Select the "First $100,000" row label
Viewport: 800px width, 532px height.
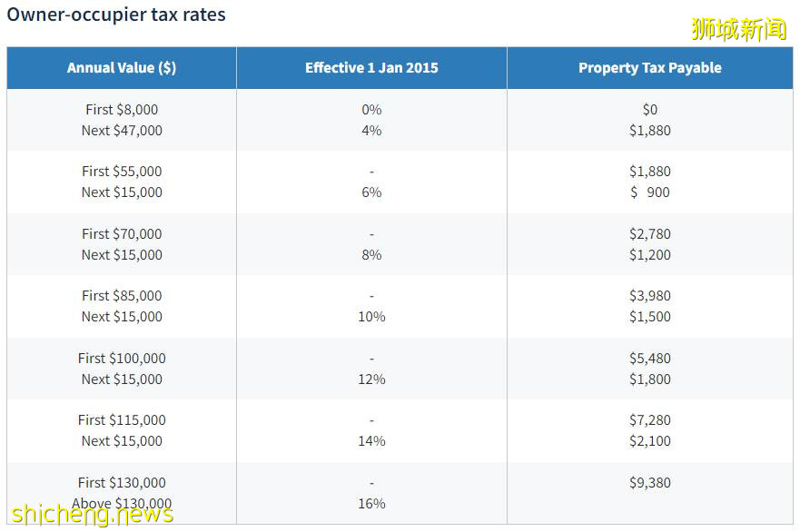[122, 359]
